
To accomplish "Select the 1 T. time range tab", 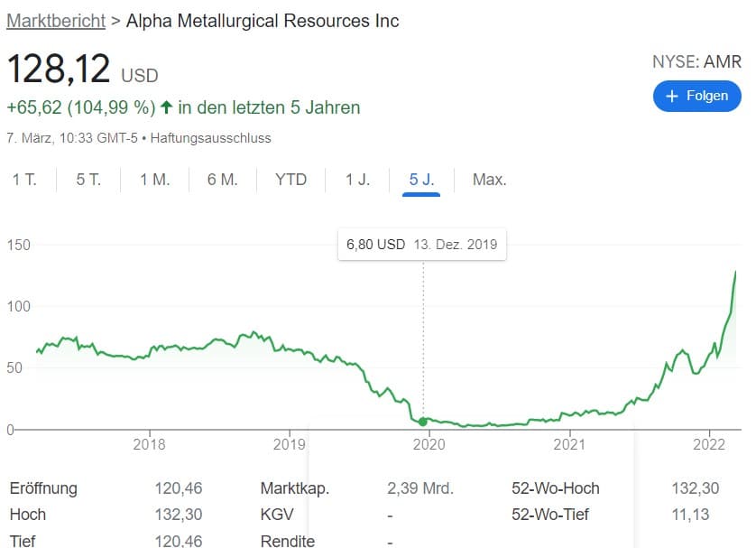I will pyautogui.click(x=24, y=180).
